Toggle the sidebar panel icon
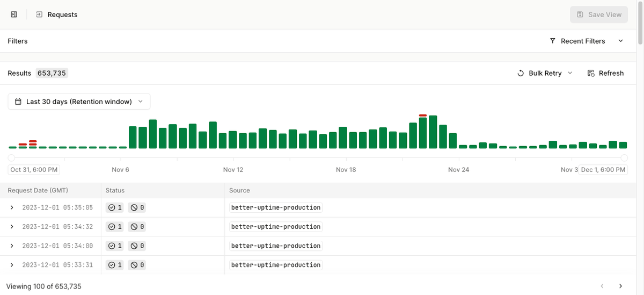The image size is (644, 295). click(x=14, y=15)
